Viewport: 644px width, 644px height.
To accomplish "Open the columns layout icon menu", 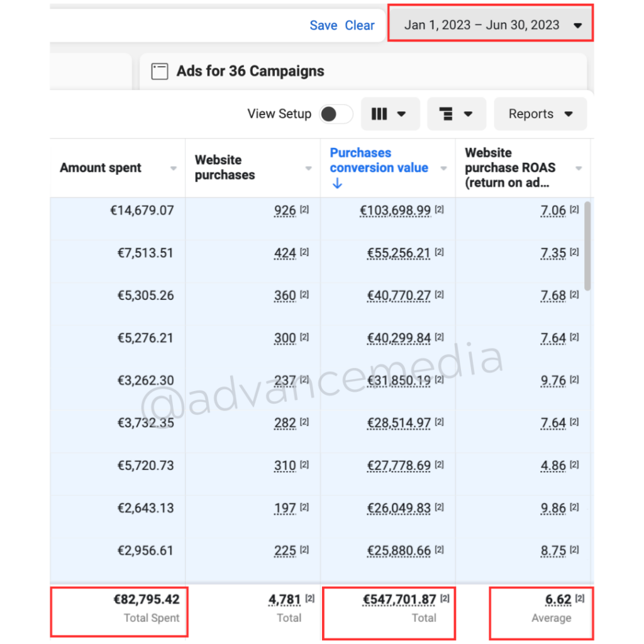I will pyautogui.click(x=389, y=114).
